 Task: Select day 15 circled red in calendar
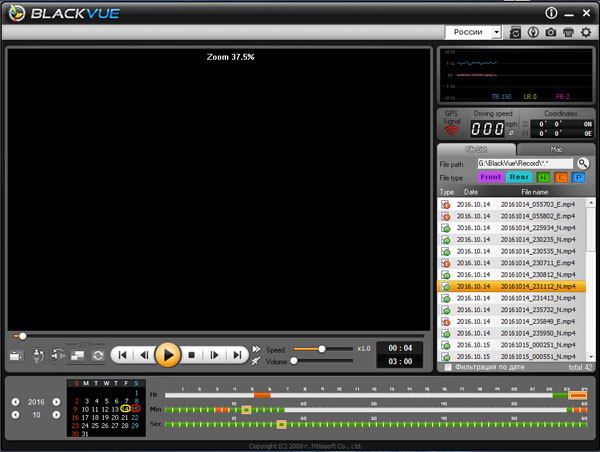[135, 409]
